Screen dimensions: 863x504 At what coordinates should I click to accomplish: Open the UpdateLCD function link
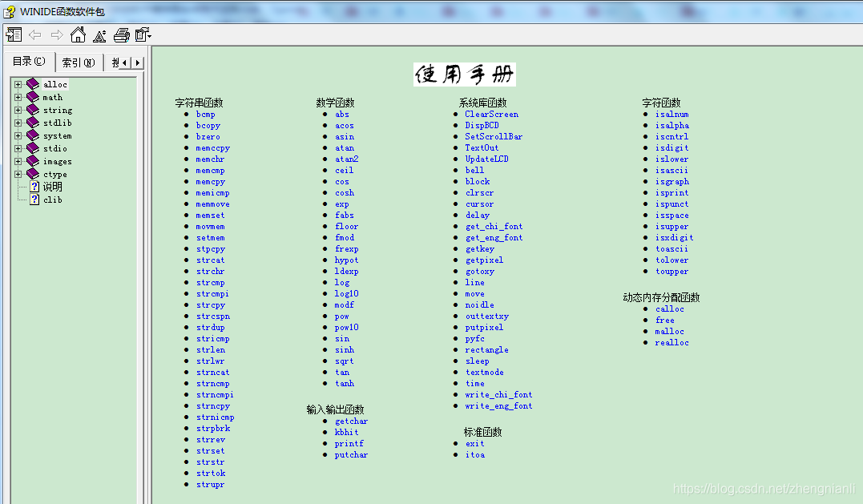[x=486, y=159]
